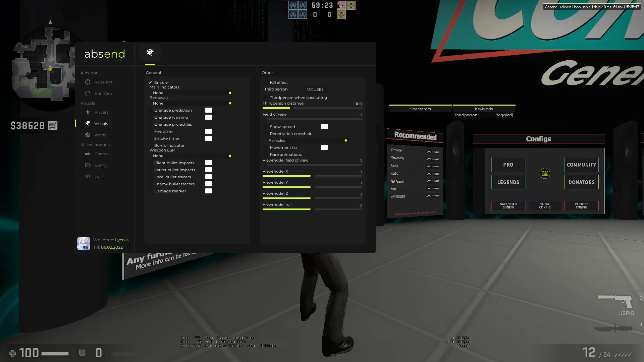
Task: Go to Players menu section
Action: (101, 112)
